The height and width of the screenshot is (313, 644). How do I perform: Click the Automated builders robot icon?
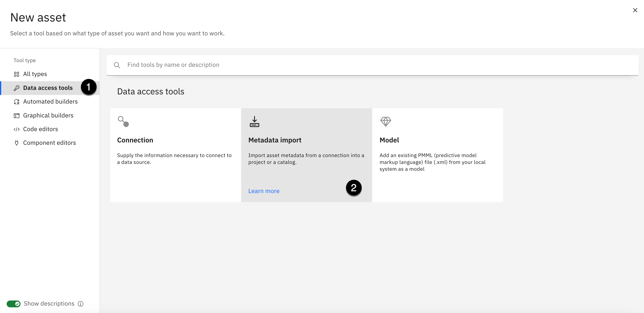(16, 102)
